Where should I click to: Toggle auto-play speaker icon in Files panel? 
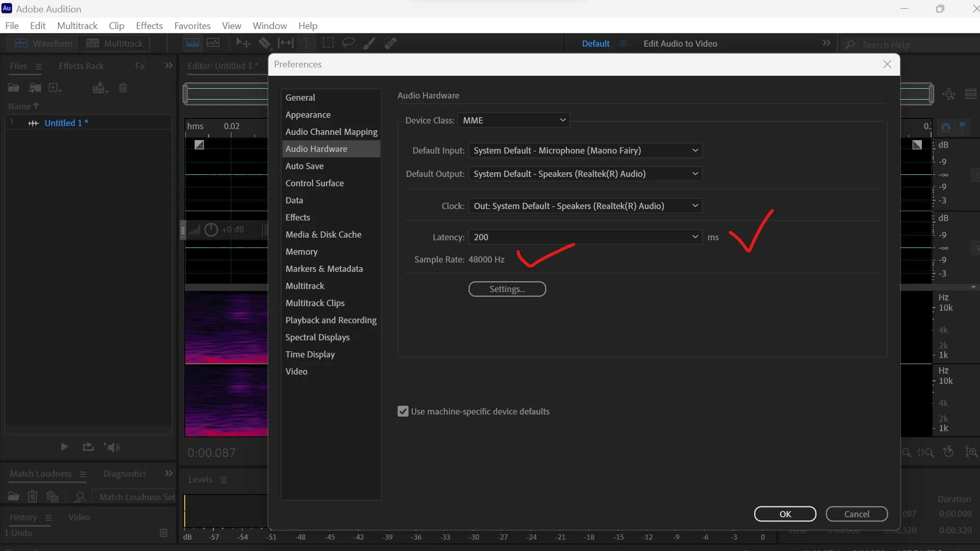112,447
